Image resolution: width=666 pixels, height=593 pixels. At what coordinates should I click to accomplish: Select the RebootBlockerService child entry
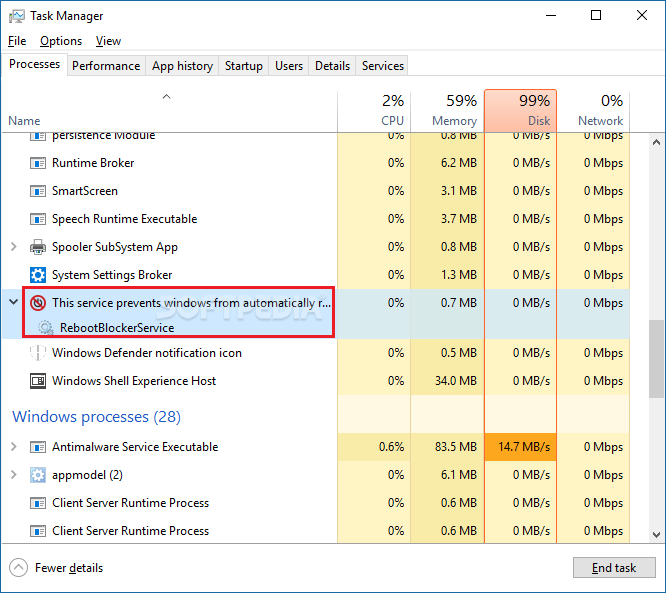click(x=117, y=328)
